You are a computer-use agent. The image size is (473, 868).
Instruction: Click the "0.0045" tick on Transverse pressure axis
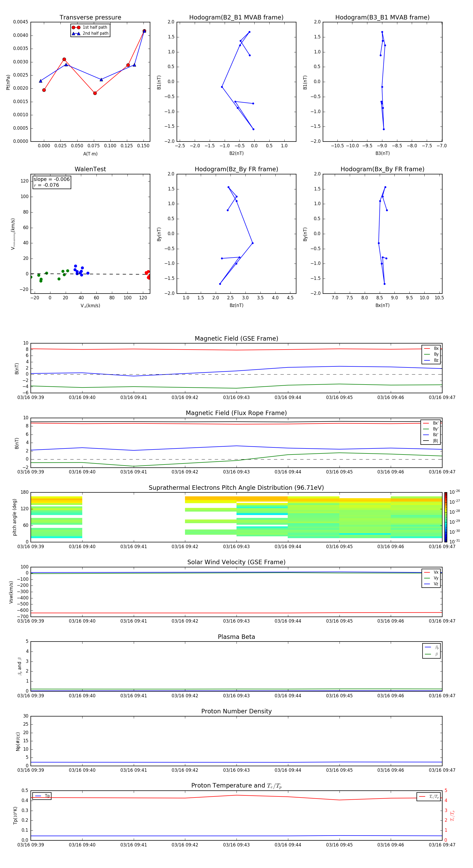click(x=20, y=22)
